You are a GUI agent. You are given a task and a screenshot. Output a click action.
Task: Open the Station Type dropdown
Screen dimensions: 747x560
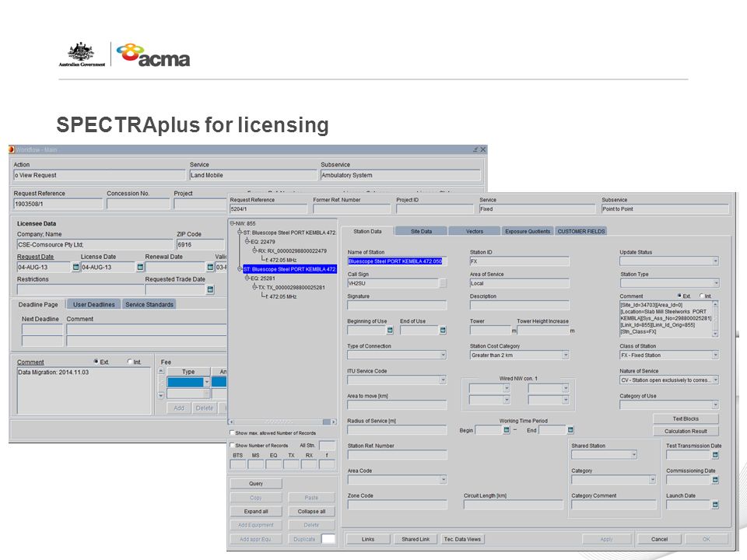coord(715,283)
